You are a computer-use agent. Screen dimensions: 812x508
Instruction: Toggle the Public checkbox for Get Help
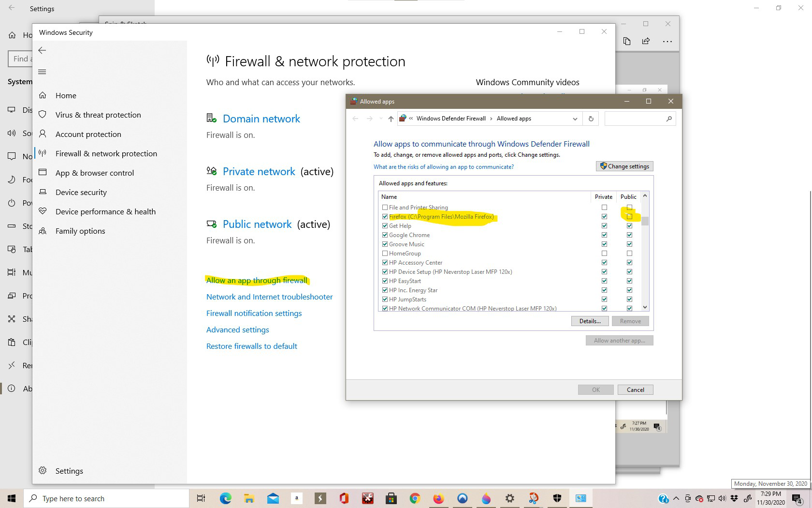point(629,226)
